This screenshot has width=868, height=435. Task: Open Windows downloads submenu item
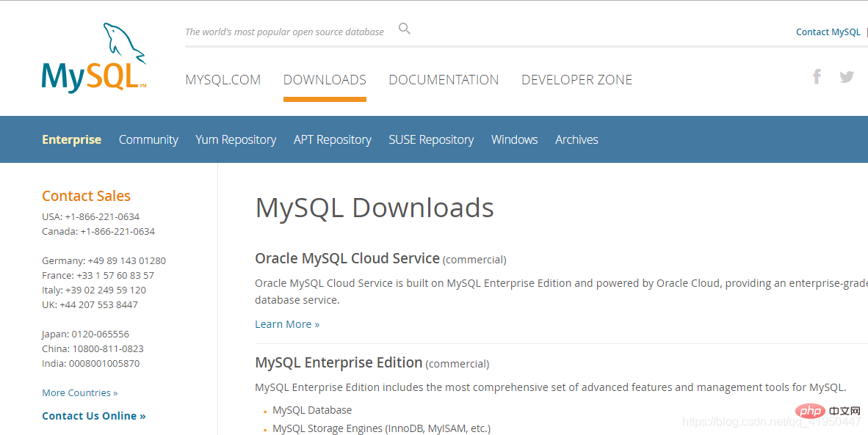tap(514, 139)
